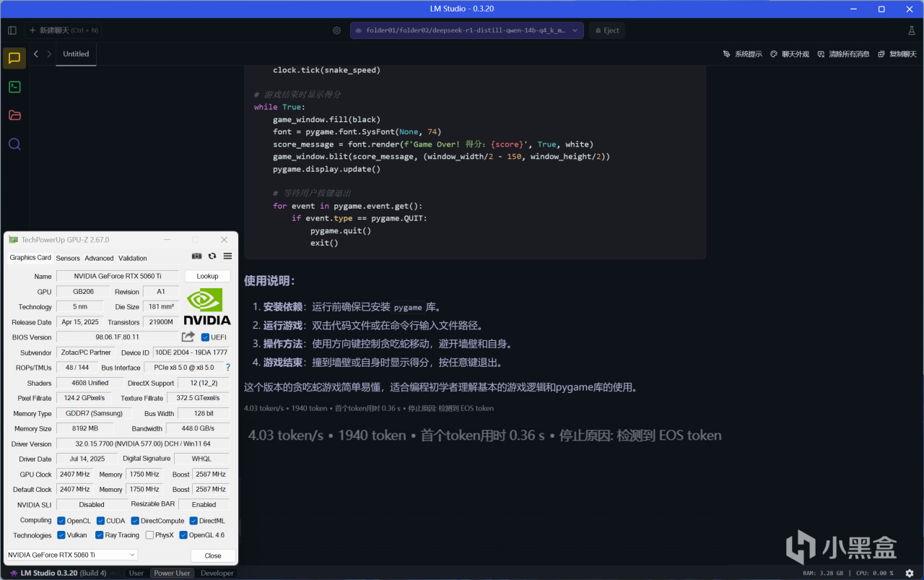924x580 pixels.
Task: Click the GPU-Z app icon in title bar
Action: (x=13, y=240)
